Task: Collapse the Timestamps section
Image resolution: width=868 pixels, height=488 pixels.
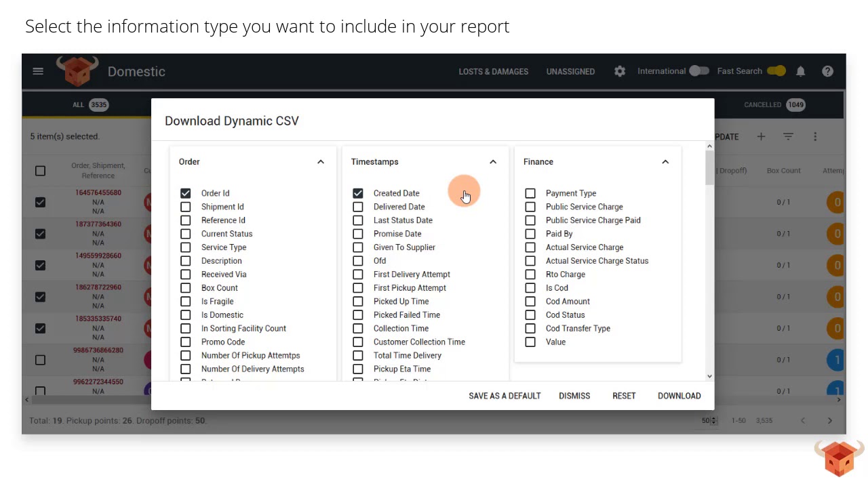Action: pyautogui.click(x=493, y=162)
